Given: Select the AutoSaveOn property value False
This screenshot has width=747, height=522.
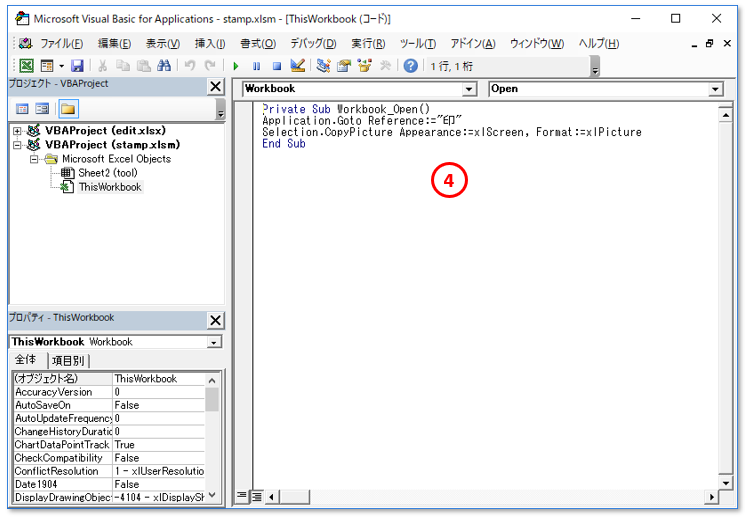Looking at the screenshot, I should [x=159, y=405].
